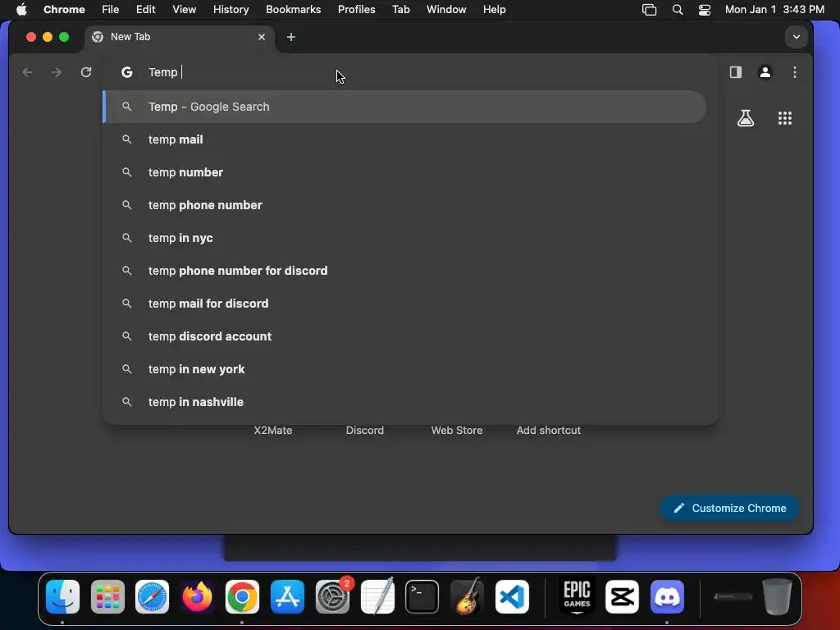Open CapCut from the Dock
This screenshot has width=840, height=630.
click(622, 596)
